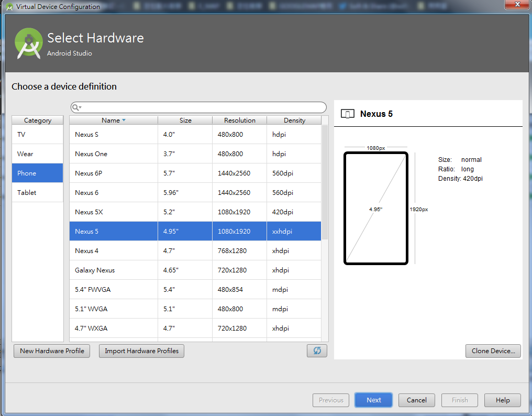Select the Nexus 4 device row
The height and width of the screenshot is (416, 532).
point(195,250)
